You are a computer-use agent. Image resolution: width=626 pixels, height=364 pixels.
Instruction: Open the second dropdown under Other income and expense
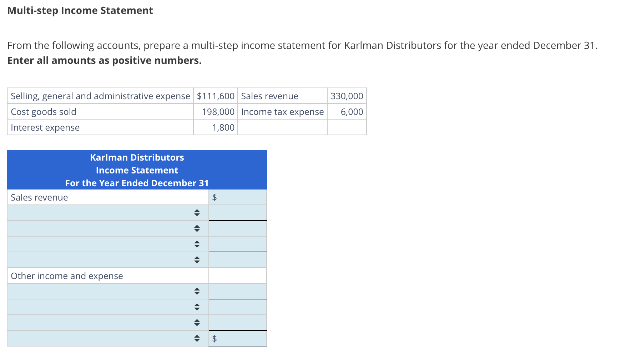click(197, 307)
